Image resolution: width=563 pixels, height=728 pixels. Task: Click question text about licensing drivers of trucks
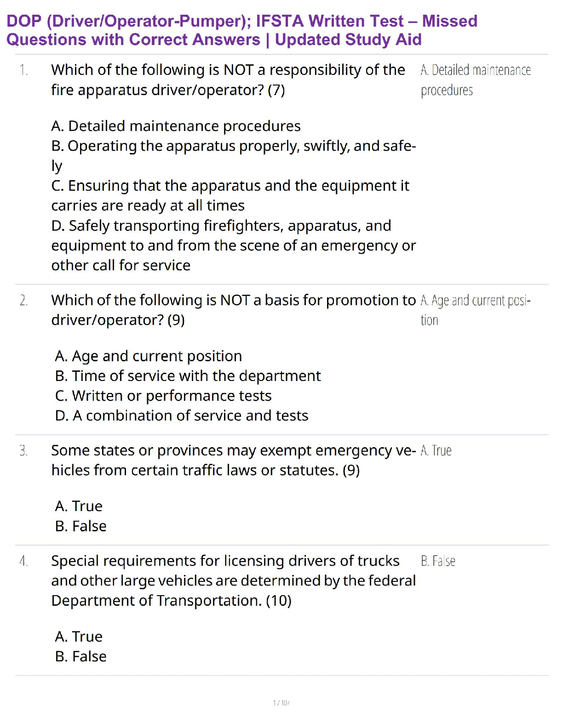(x=233, y=580)
